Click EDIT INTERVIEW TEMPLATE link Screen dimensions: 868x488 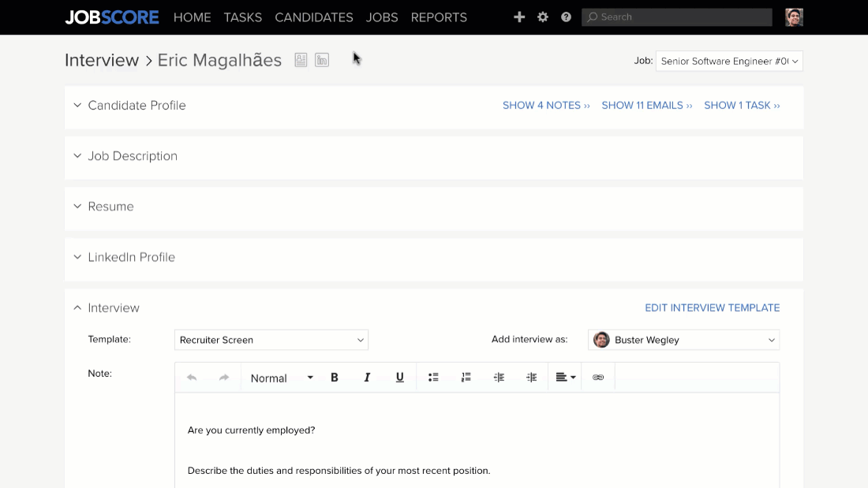pyautogui.click(x=713, y=307)
